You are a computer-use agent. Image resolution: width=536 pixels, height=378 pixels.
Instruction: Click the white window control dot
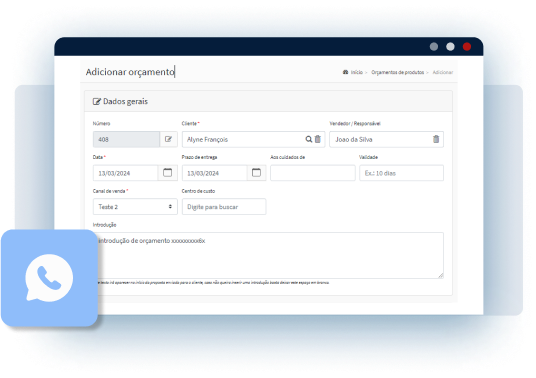click(450, 46)
